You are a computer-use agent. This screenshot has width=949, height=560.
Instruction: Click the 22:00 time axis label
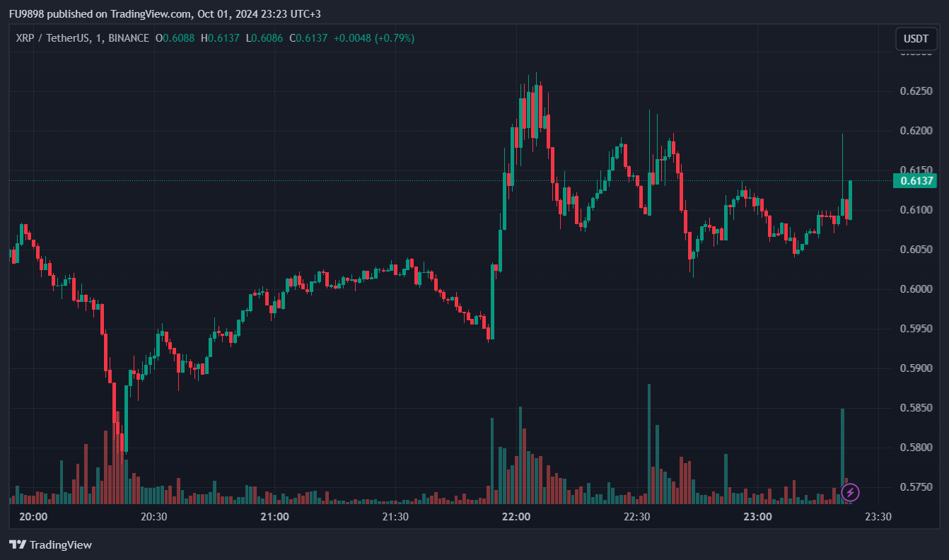click(516, 517)
